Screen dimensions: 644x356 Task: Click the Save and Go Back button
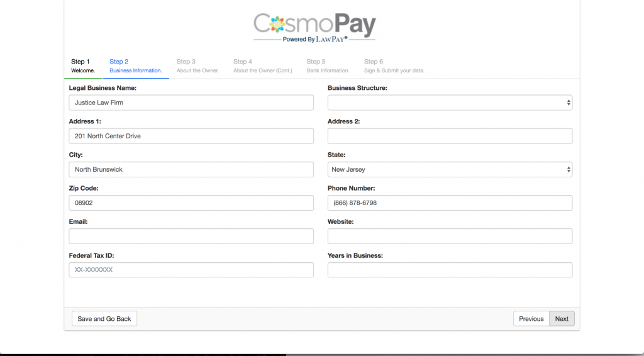click(104, 319)
